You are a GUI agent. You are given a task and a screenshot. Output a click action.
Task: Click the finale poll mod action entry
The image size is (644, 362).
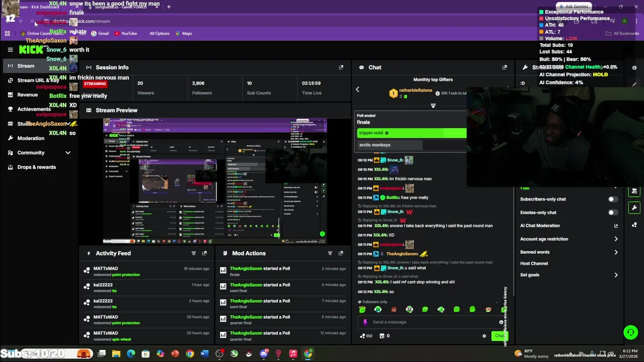283,271
